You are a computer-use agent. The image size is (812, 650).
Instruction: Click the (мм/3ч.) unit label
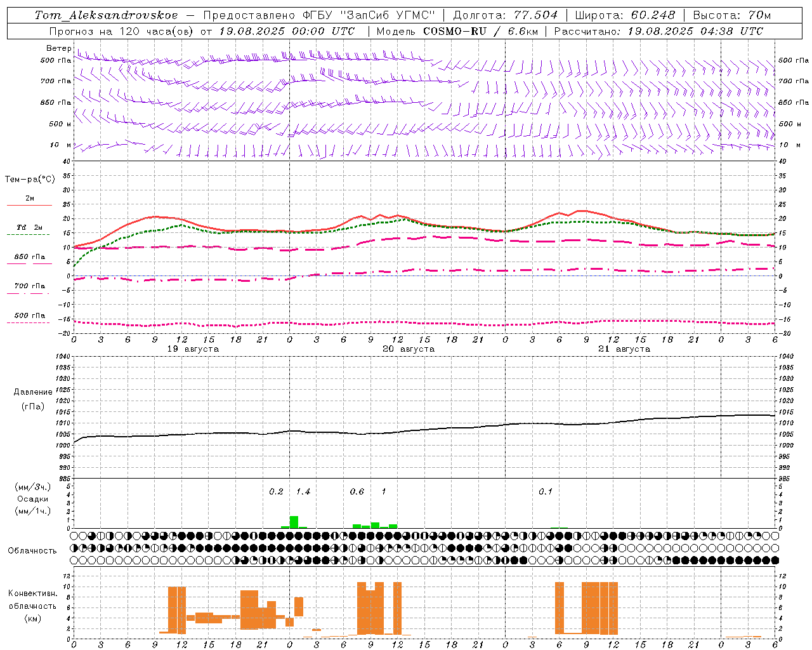pyautogui.click(x=32, y=487)
